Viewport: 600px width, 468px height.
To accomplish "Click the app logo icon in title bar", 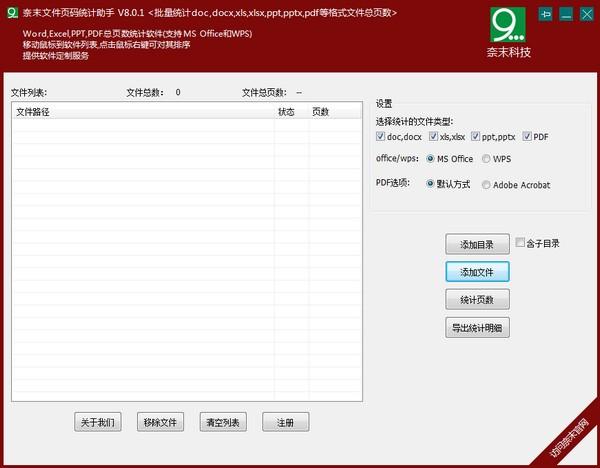I will pos(13,13).
